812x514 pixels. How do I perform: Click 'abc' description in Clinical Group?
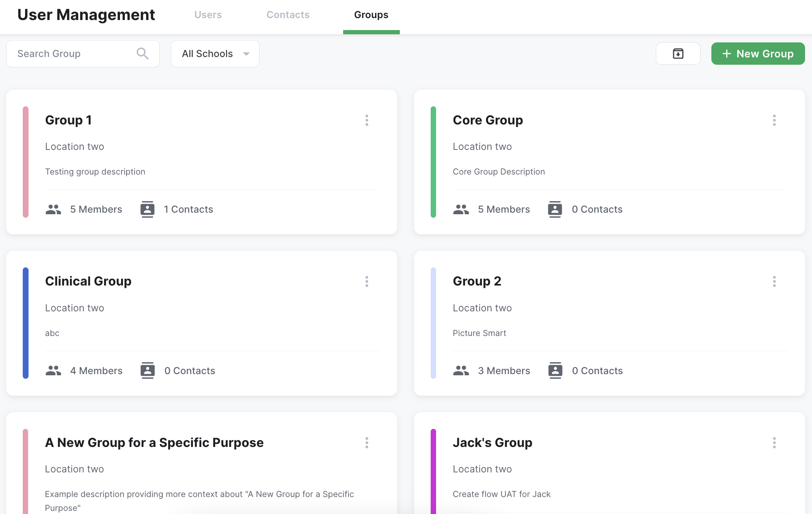(x=52, y=333)
